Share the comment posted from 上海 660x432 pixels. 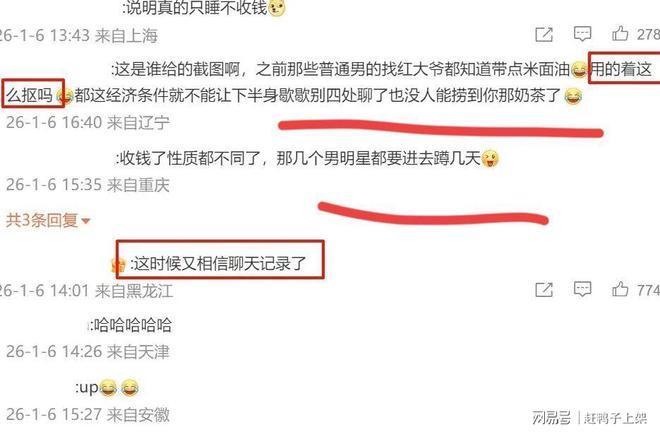click(x=543, y=34)
